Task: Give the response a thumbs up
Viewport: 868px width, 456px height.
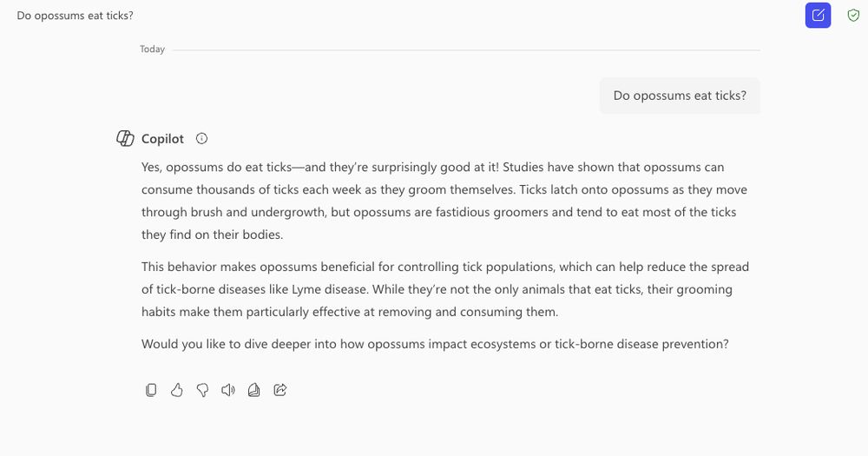Action: [x=176, y=390]
